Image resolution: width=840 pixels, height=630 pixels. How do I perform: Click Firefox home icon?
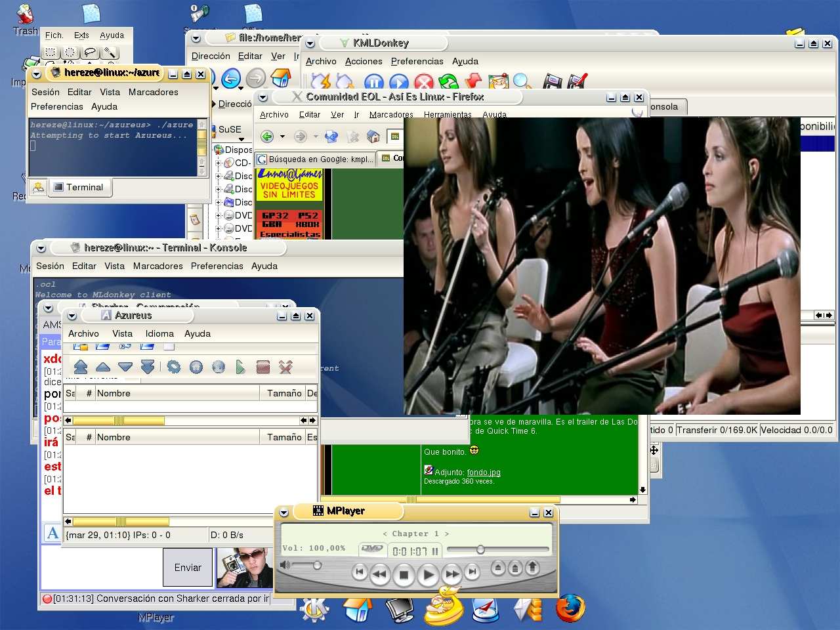click(x=373, y=136)
